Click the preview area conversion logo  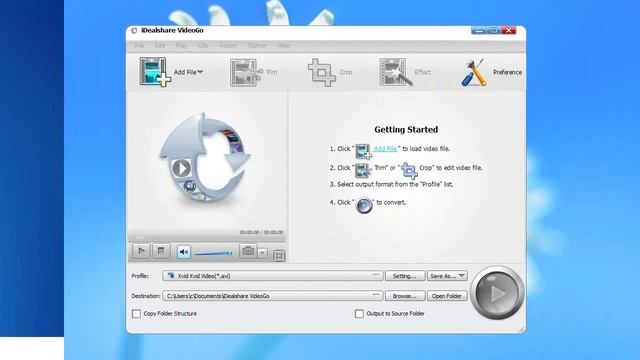click(x=205, y=158)
